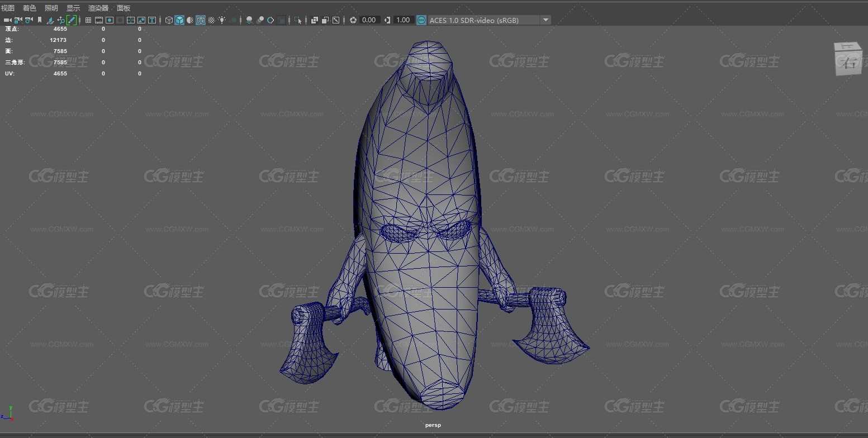Click the Bookmarks icon
This screenshot has height=438, width=868.
click(x=39, y=20)
